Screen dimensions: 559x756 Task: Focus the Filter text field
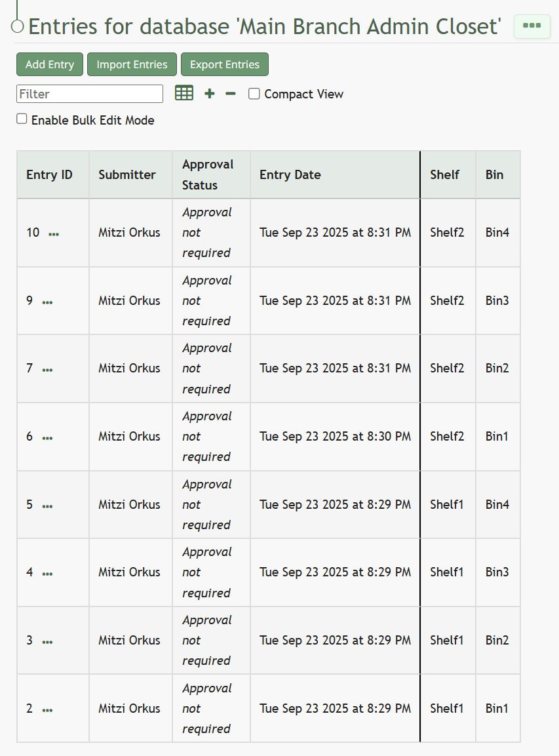click(90, 94)
